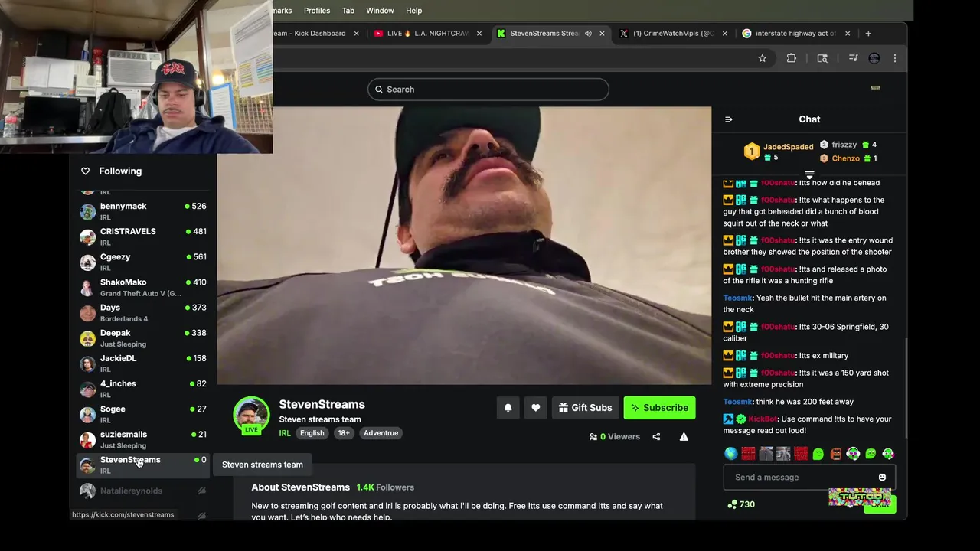Open Natalieréynolds offline channel in sidebar
Image resolution: width=980 pixels, height=551 pixels.
143,491
